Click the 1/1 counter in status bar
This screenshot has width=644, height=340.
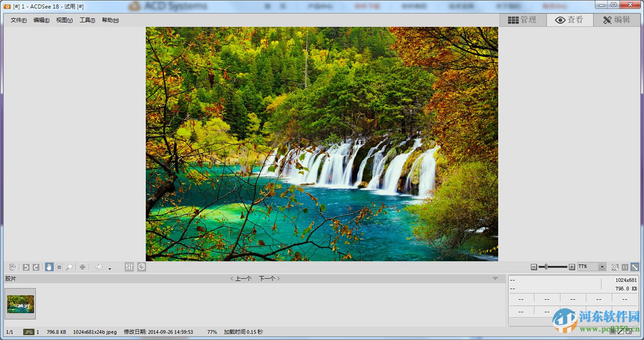tap(10, 332)
